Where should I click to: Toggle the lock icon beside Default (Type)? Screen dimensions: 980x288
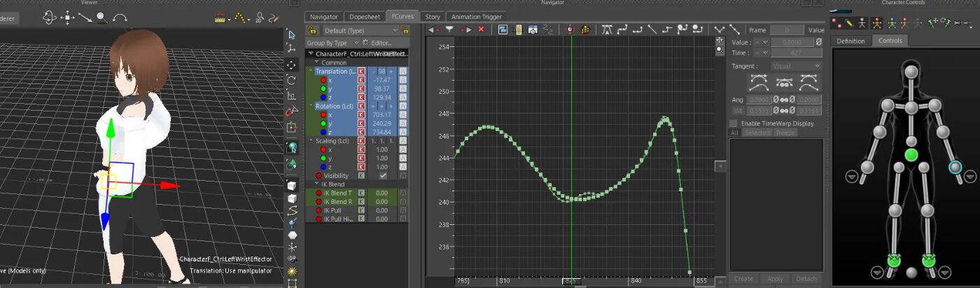[311, 31]
